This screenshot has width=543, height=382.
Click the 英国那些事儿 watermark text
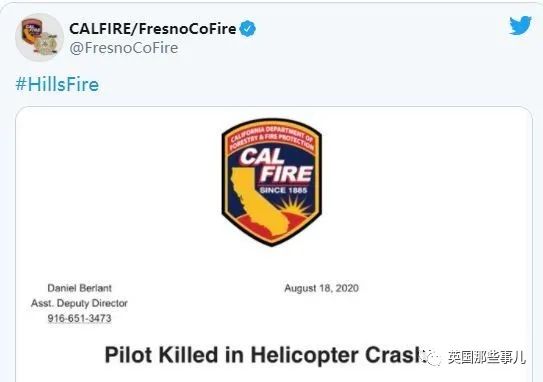pos(487,357)
